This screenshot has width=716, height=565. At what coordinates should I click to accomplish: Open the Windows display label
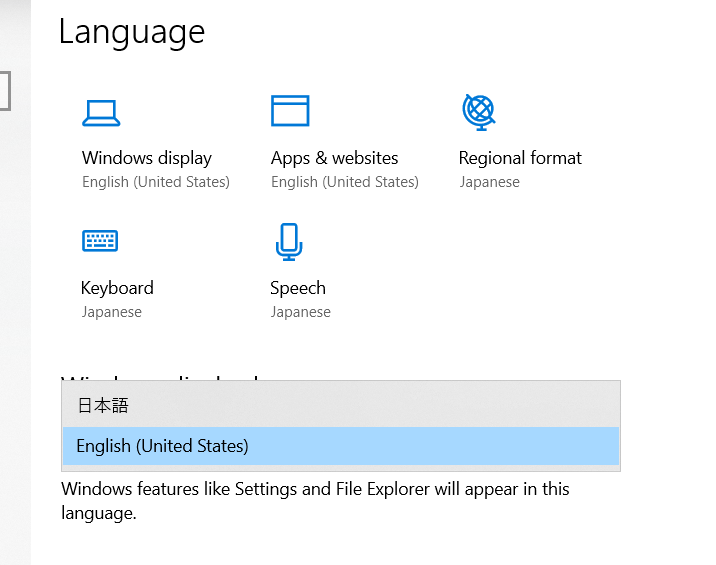pyautogui.click(x=147, y=158)
